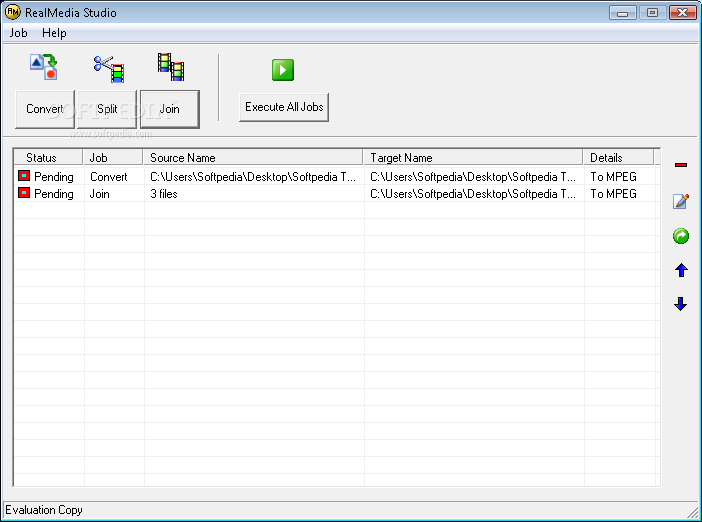This screenshot has height=522, width=702.
Task: Select the Join job cell
Action: pos(99,194)
